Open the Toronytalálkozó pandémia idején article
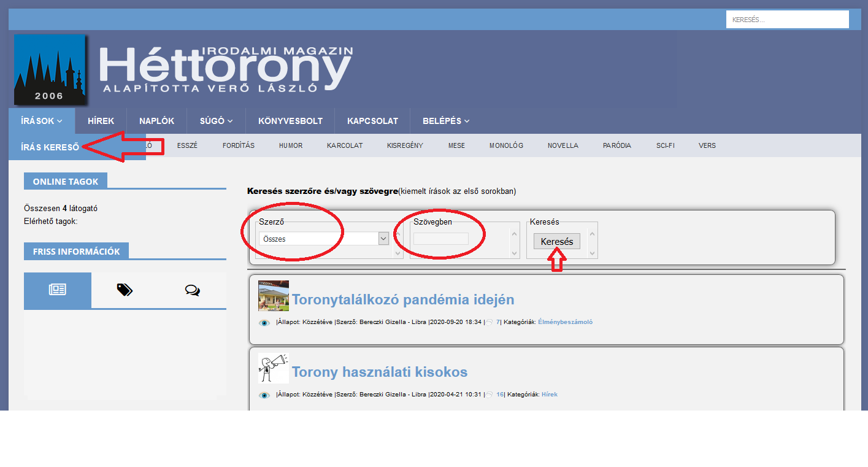The width and height of the screenshot is (868, 467). (402, 300)
